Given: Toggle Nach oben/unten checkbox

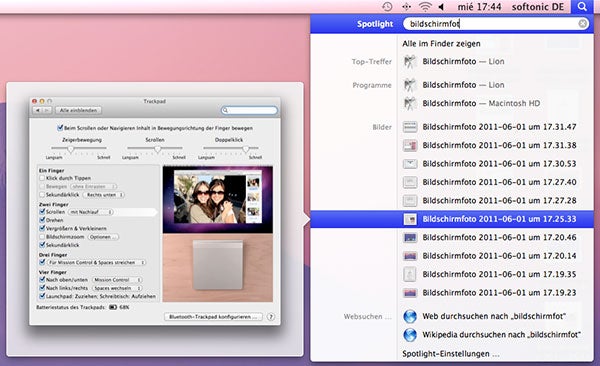Looking at the screenshot, I should (42, 279).
